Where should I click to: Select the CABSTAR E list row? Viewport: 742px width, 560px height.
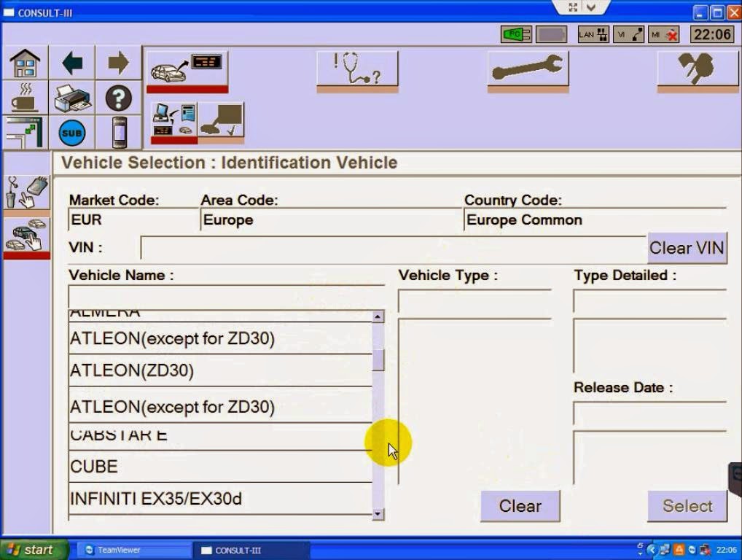pos(221,437)
